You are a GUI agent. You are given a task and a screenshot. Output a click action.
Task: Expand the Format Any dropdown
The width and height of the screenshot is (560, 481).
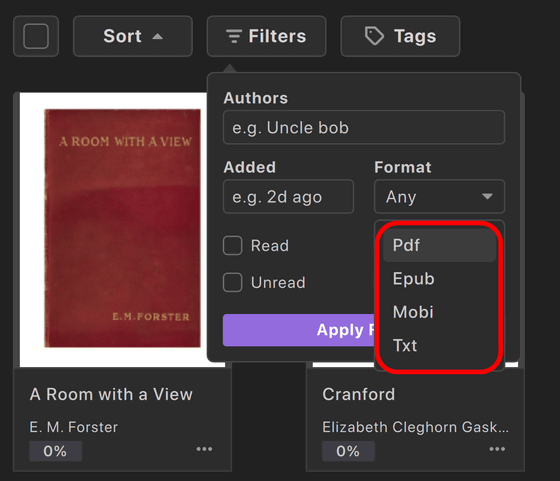(439, 197)
